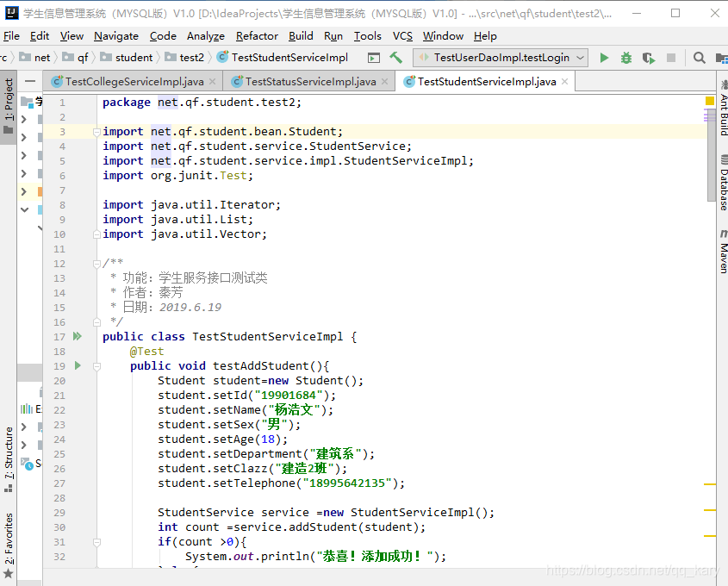Image resolution: width=728 pixels, height=586 pixels.
Task: Fold the comment end marker at line 16
Action: click(x=96, y=321)
